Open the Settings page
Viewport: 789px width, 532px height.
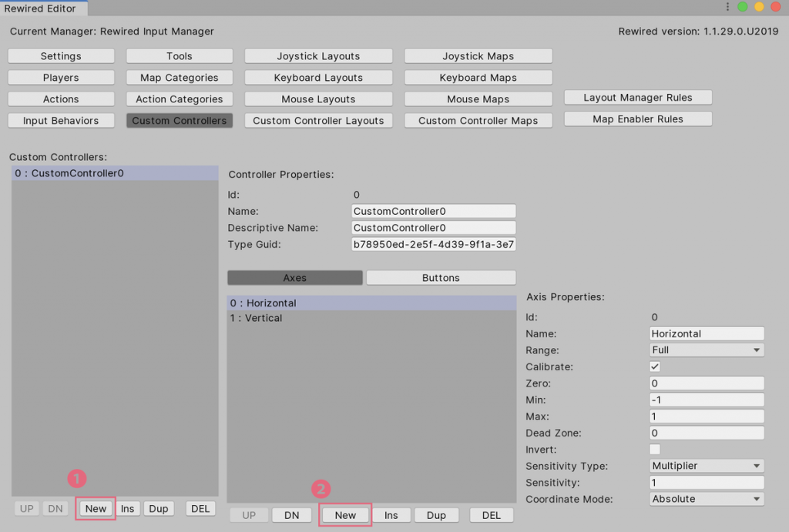click(61, 55)
